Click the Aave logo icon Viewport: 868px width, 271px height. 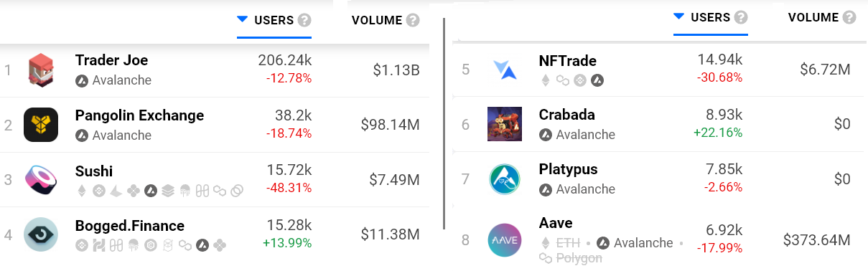(505, 239)
